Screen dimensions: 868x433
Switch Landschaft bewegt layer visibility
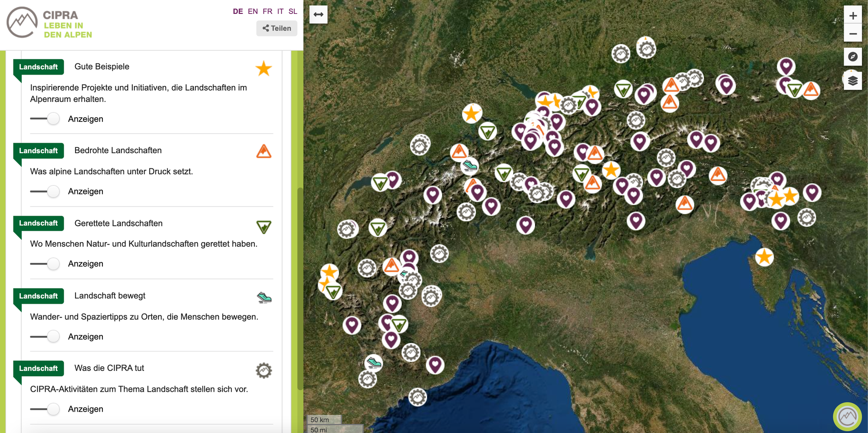pyautogui.click(x=46, y=337)
